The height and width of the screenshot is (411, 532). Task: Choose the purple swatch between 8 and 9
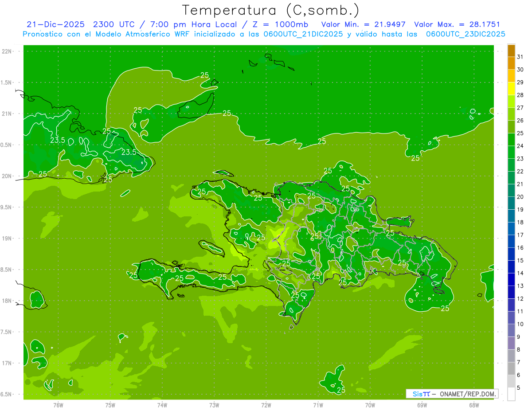pyautogui.click(x=511, y=343)
